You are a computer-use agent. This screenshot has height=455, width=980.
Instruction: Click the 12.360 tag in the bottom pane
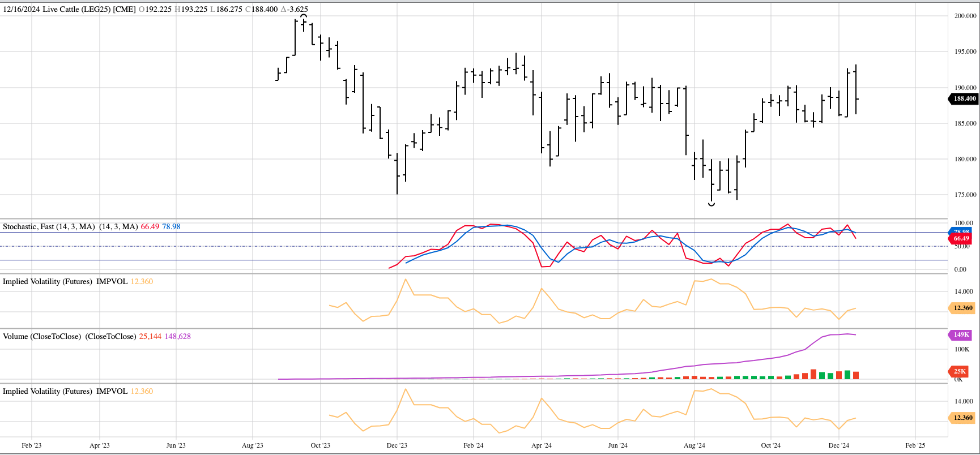click(x=962, y=418)
